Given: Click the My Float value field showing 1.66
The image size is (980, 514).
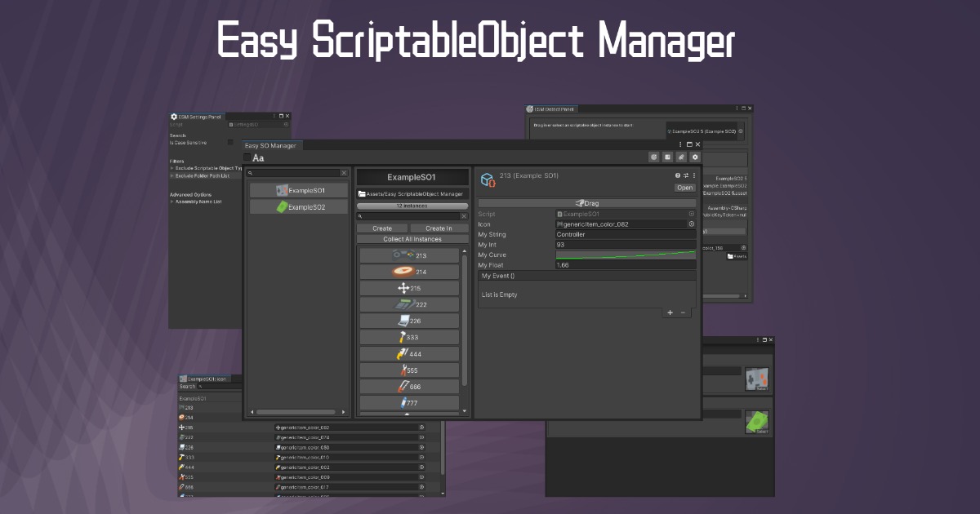Looking at the screenshot, I should tap(625, 264).
